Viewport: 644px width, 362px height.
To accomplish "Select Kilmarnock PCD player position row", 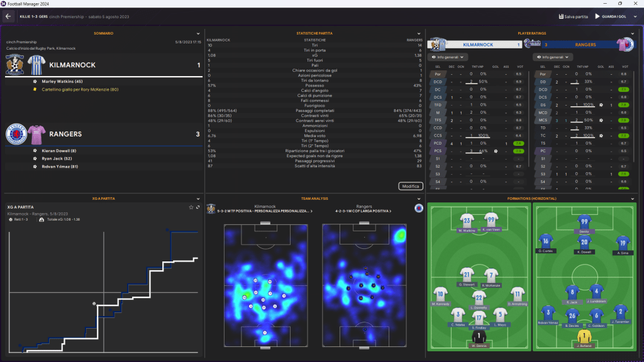I will coord(437,143).
